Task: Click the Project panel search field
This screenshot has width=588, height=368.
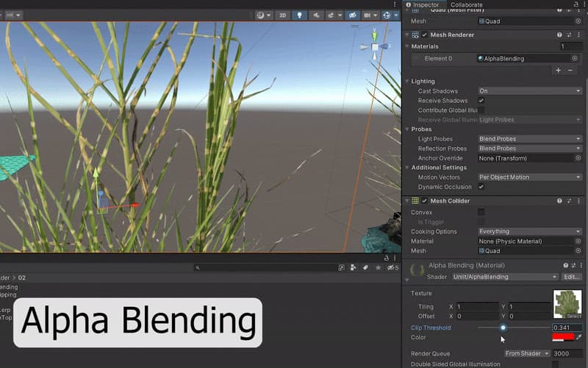Action: pos(265,267)
